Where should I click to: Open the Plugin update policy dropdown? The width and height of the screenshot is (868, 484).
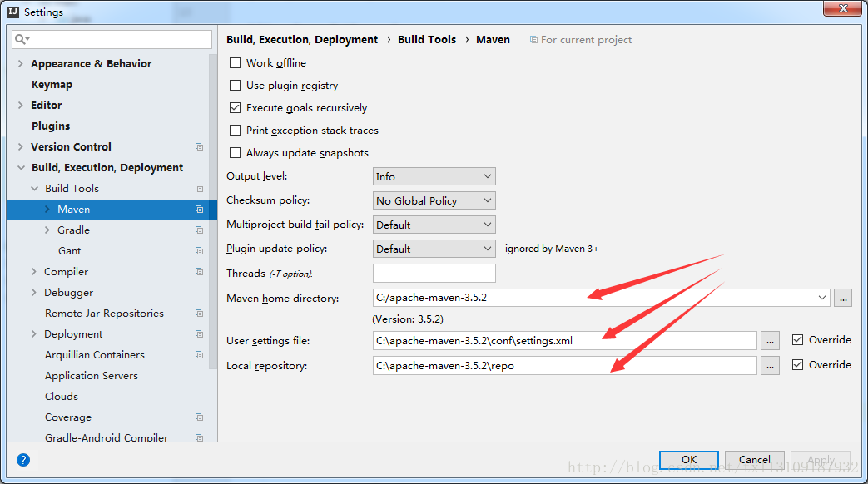coord(434,249)
